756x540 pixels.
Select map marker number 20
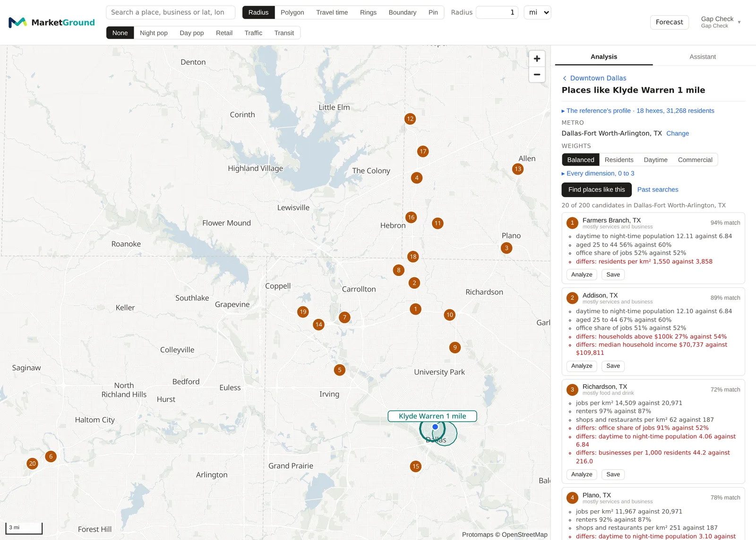point(33,463)
